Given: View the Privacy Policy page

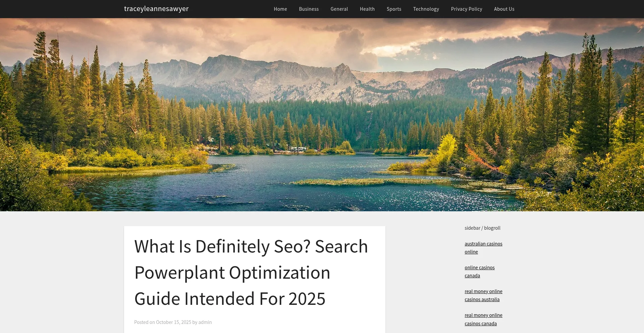Looking at the screenshot, I should point(466,9).
